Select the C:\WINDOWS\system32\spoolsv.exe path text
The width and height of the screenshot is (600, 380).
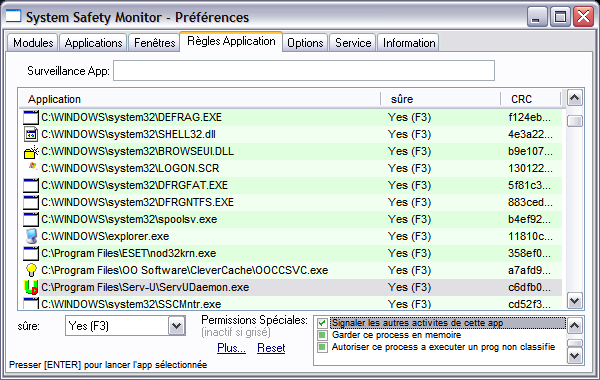[x=129, y=219]
